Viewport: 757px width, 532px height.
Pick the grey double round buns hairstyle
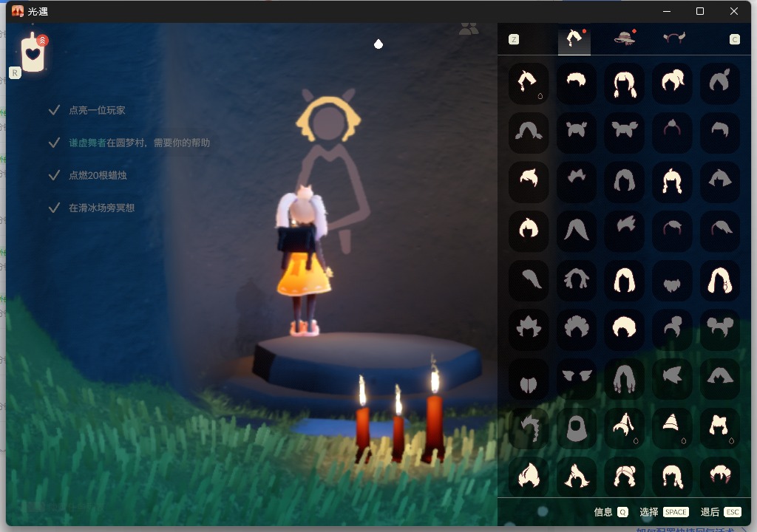pos(720,330)
